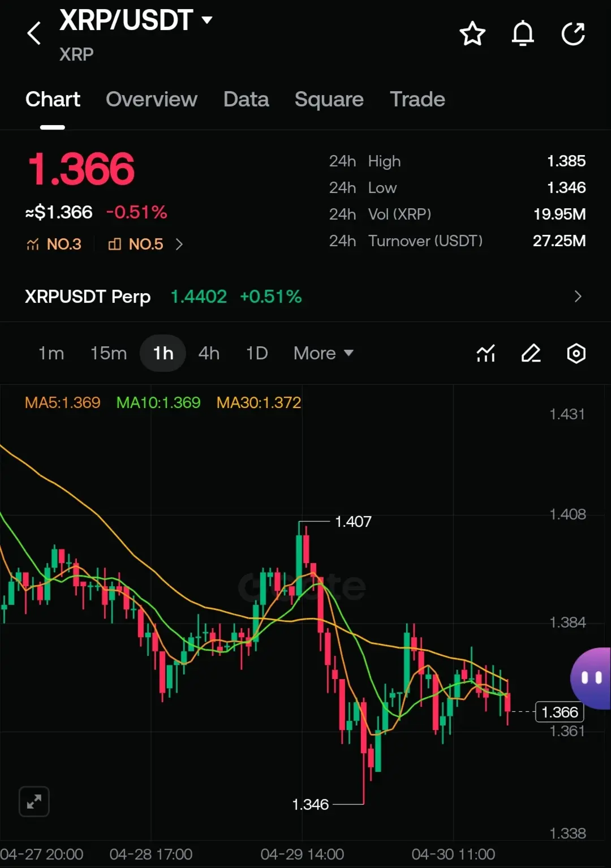Tap the 1.338 price axis label

point(567,833)
